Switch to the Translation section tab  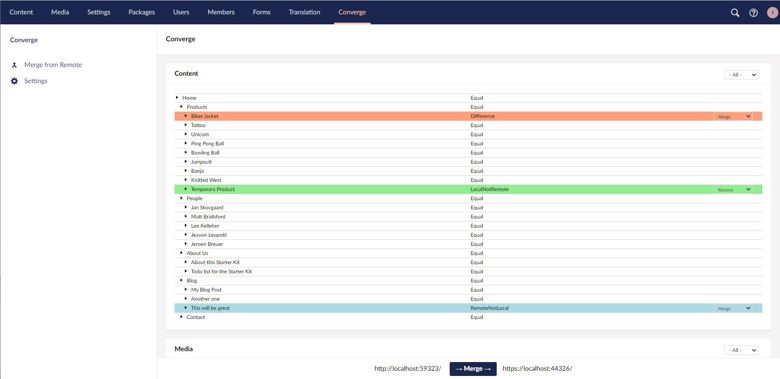tap(304, 12)
